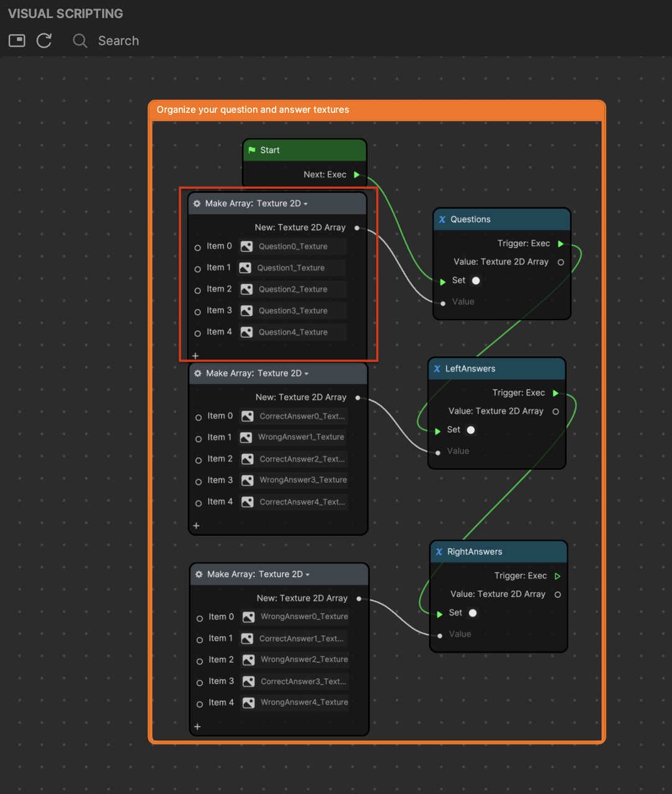Click the magnifier search icon
This screenshot has width=672, height=794.
pyautogui.click(x=80, y=41)
